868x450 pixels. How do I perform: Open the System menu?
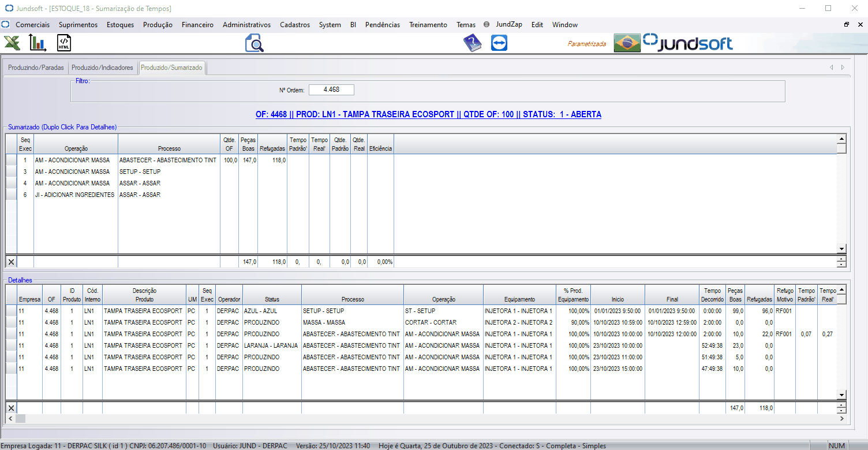tap(330, 25)
